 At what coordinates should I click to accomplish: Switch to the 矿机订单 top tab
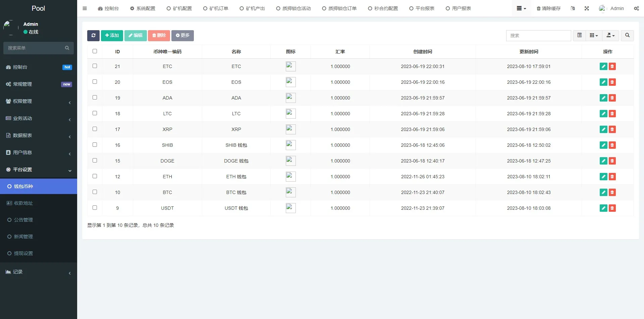point(216,8)
